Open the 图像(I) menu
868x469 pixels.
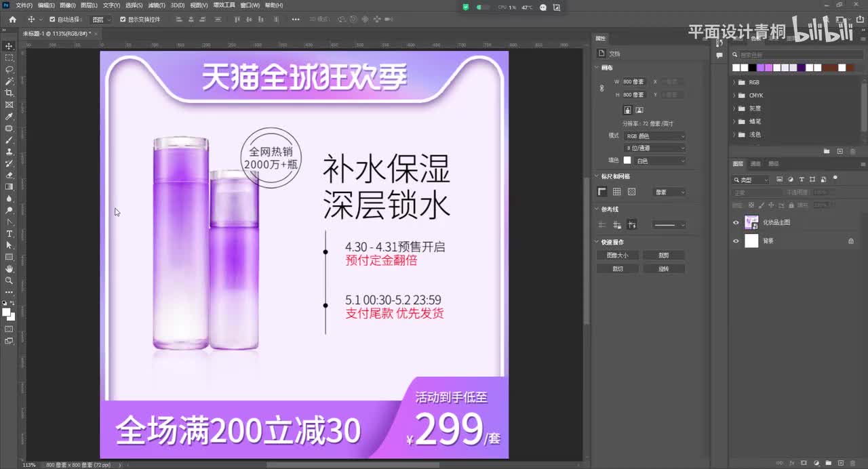click(x=68, y=5)
